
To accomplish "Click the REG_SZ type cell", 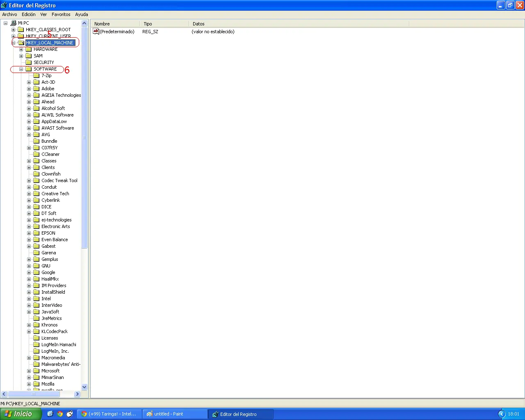I will 150,32.
